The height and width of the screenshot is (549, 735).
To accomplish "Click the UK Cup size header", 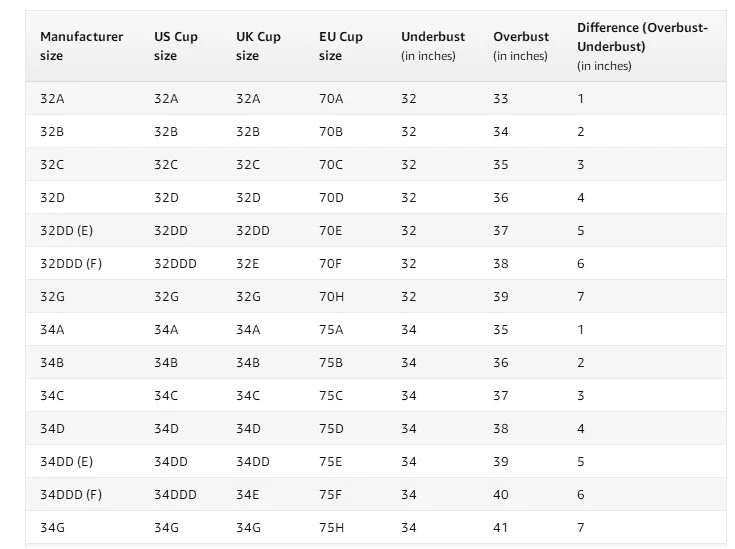I will click(x=258, y=46).
